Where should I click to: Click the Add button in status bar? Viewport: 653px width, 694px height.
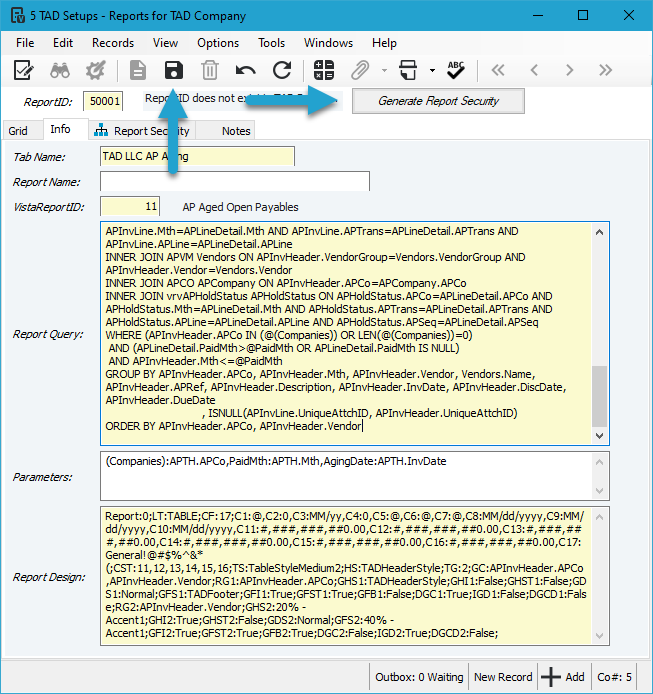click(563, 677)
